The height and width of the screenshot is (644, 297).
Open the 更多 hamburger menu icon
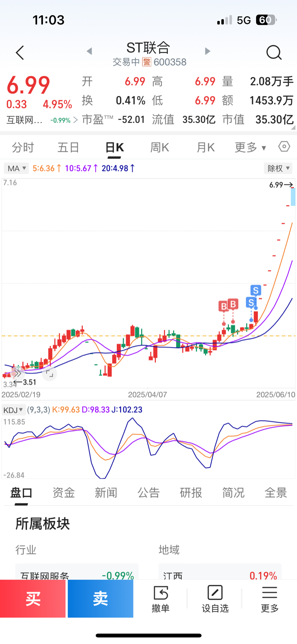pos(270,592)
